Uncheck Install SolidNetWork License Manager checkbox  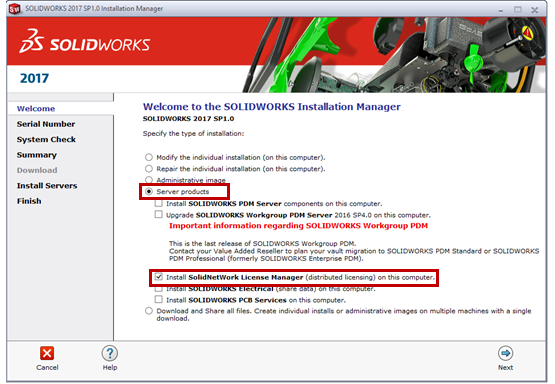159,277
